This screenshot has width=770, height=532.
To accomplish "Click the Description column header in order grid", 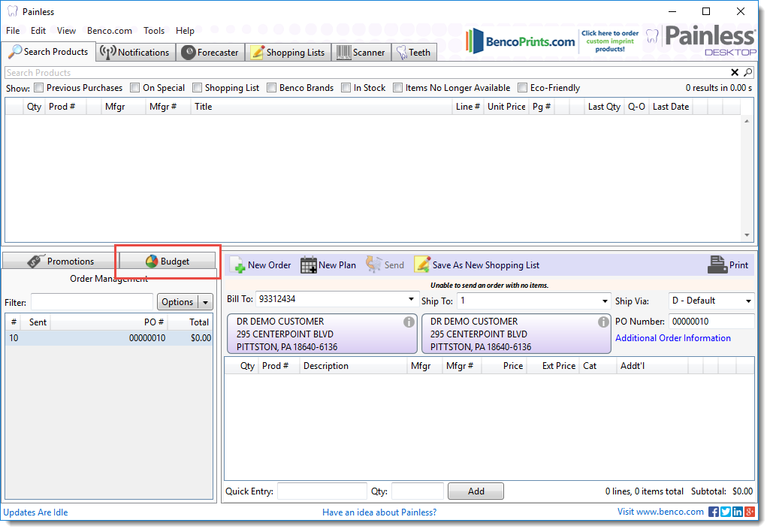I will tap(353, 366).
